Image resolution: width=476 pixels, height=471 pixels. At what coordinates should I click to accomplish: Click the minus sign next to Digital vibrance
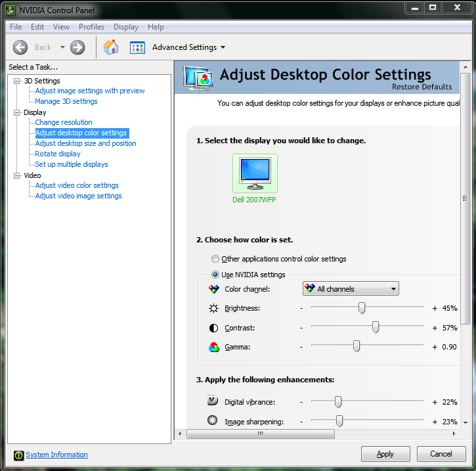click(x=301, y=403)
